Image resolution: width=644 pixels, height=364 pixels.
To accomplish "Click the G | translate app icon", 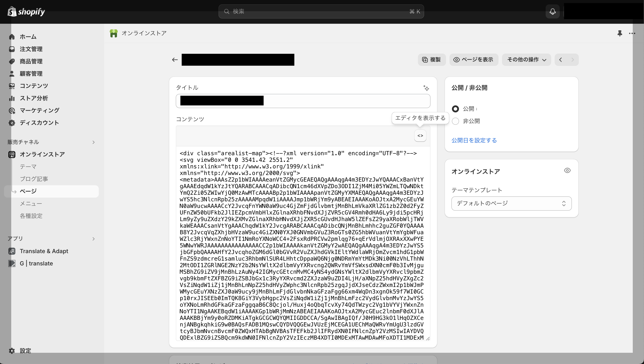I will point(12,263).
